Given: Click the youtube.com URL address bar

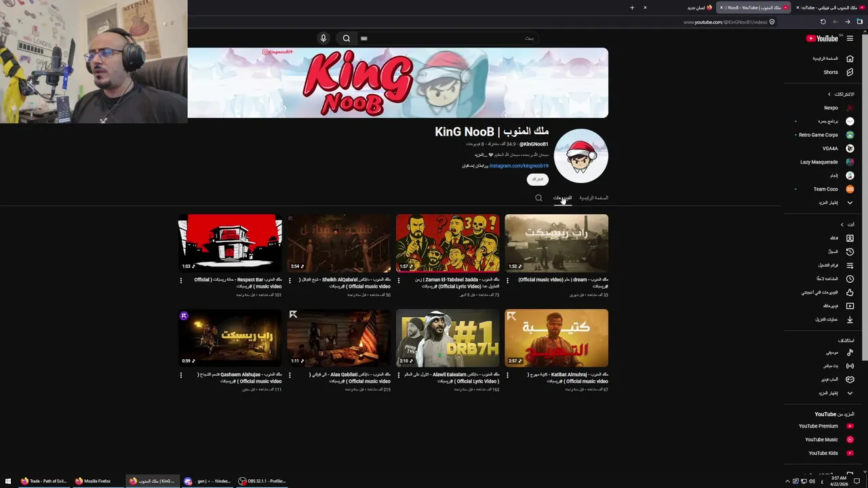Looking at the screenshot, I should pyautogui.click(x=726, y=22).
